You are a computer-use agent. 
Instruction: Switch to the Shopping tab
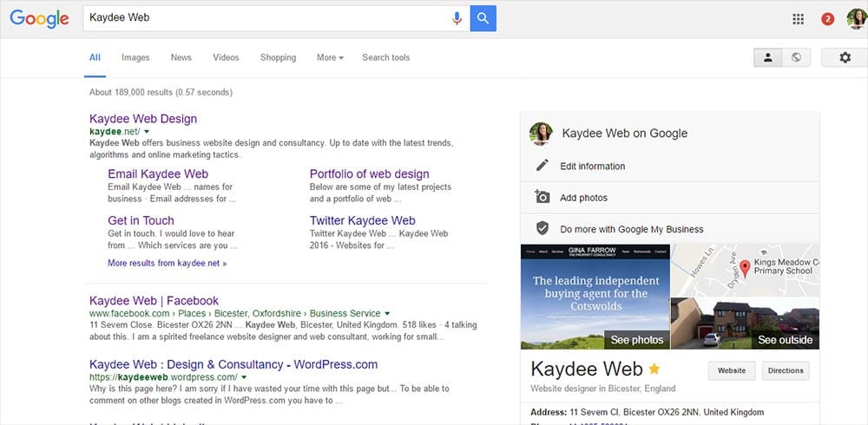click(x=278, y=57)
